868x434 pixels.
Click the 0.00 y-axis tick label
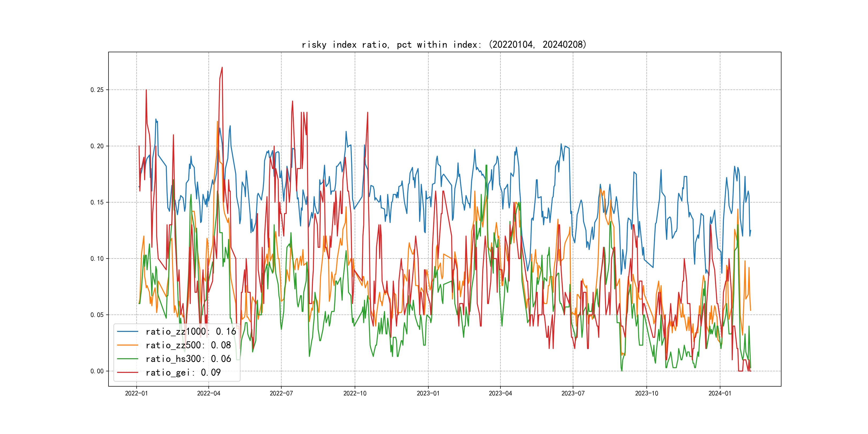(97, 371)
